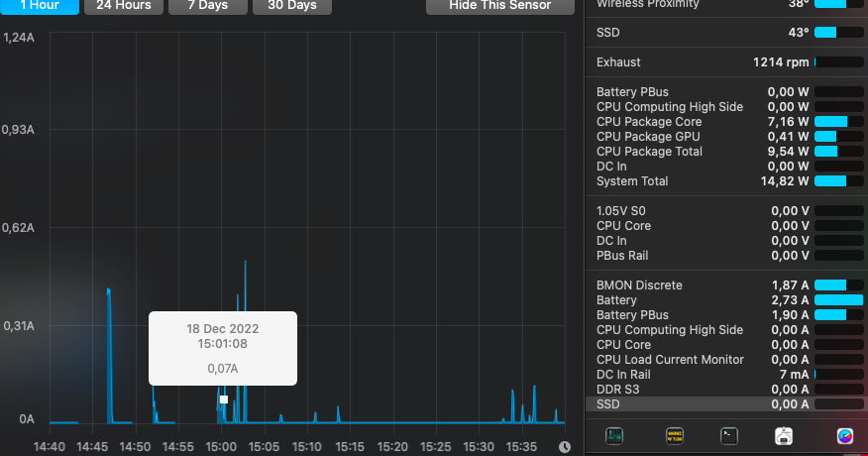Open the iStat Menus colorful gauge icon
Image resolution: width=868 pixels, height=456 pixels.
click(845, 436)
